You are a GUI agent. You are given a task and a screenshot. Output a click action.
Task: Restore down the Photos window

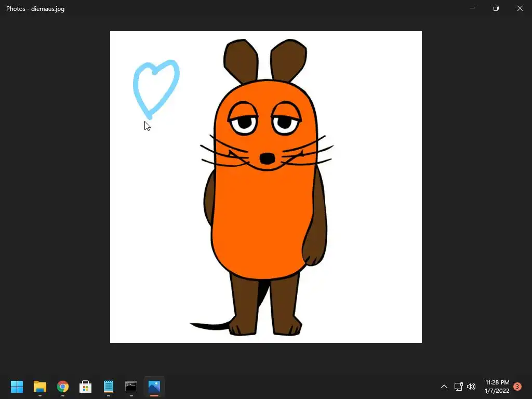[496, 8]
